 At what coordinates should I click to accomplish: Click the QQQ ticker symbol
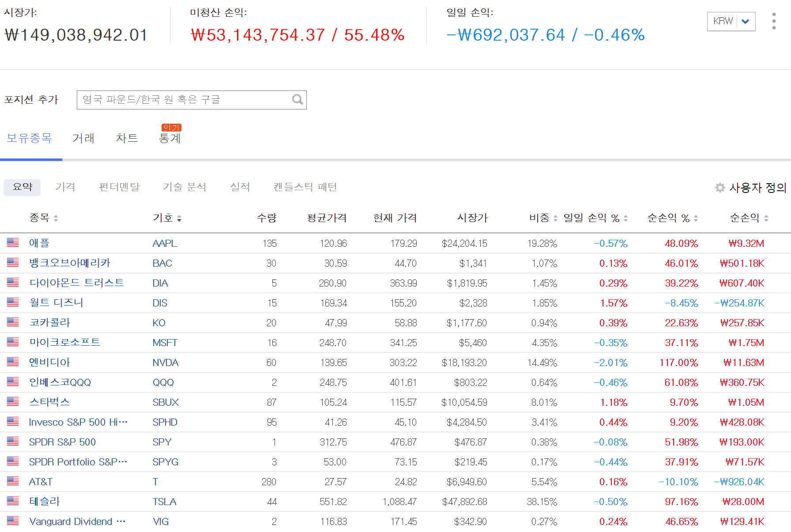[x=163, y=382]
